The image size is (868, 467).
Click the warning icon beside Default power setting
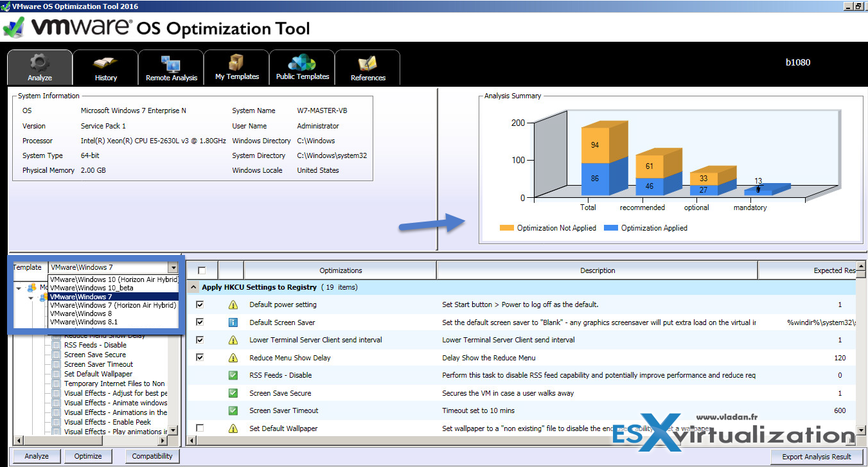233,304
